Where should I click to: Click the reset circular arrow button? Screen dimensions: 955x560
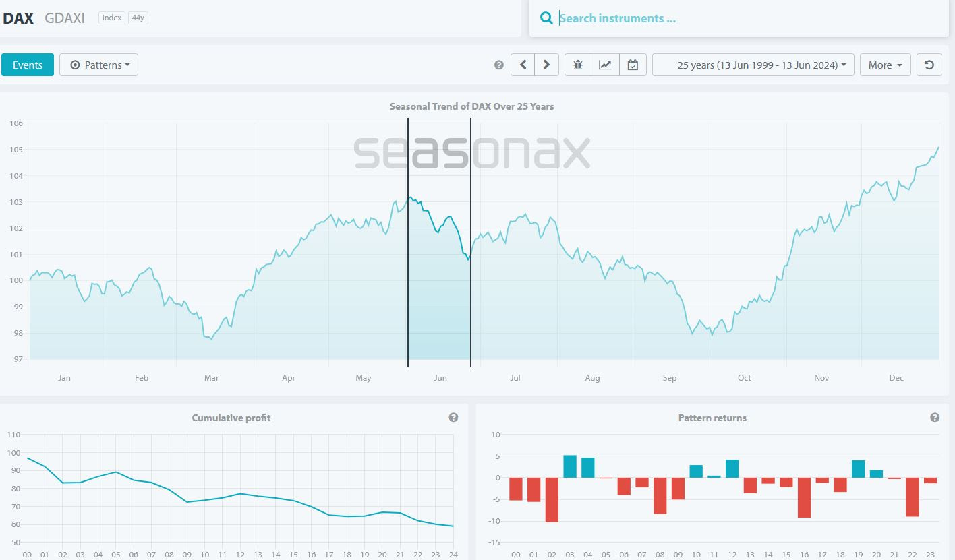(929, 65)
